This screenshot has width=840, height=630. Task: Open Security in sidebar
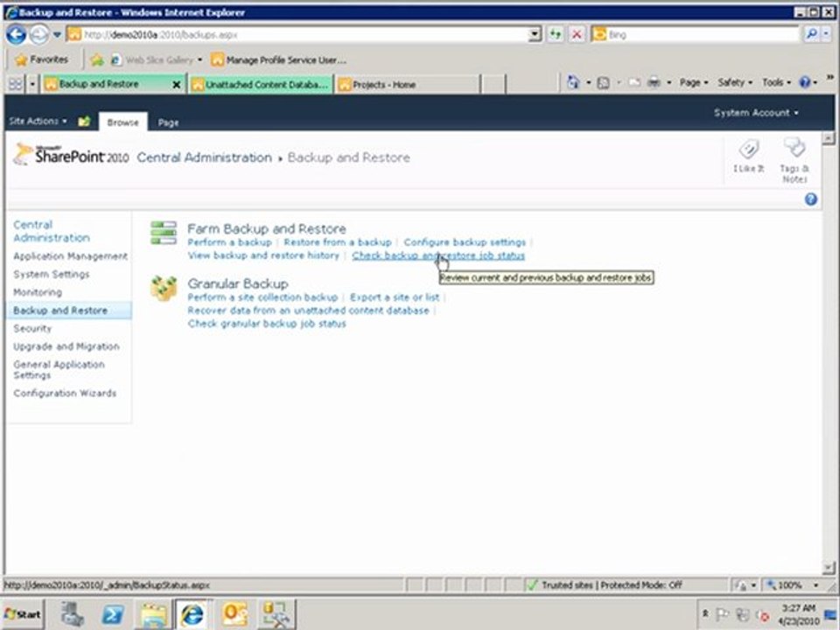point(32,328)
